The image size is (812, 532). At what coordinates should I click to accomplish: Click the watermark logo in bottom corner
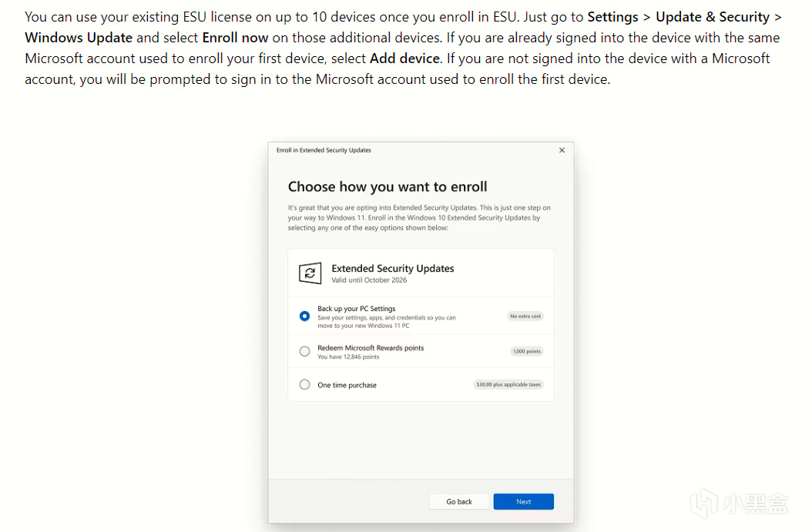[739, 503]
